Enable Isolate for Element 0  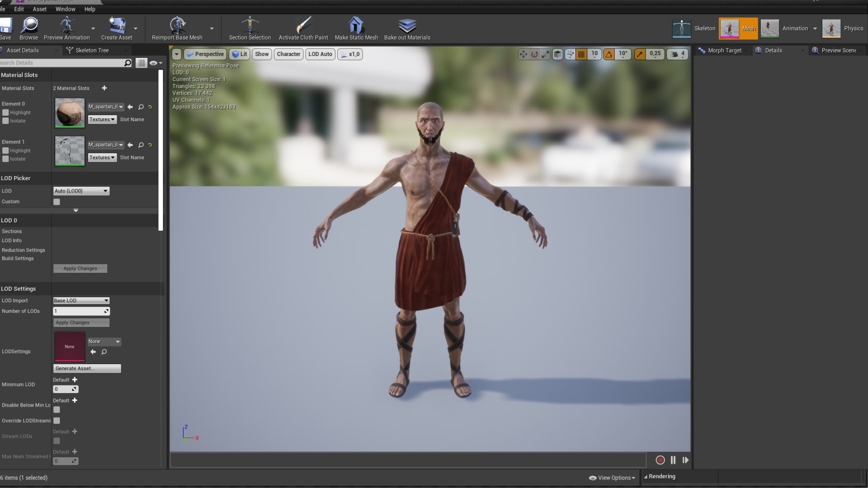tap(5, 121)
